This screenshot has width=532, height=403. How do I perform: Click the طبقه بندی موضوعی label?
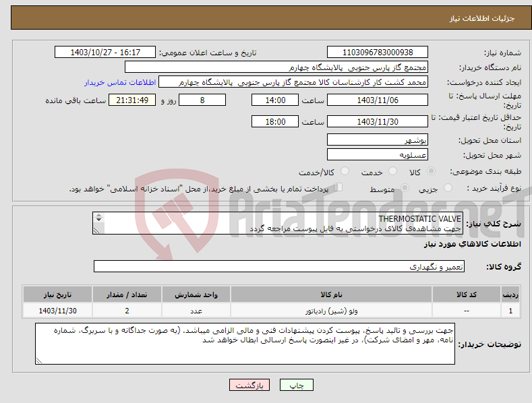(x=485, y=172)
